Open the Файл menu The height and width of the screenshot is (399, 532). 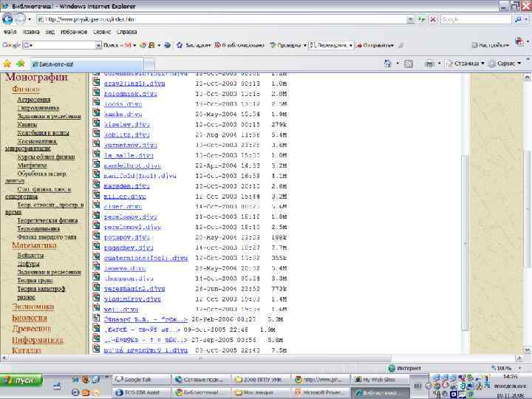click(x=10, y=32)
